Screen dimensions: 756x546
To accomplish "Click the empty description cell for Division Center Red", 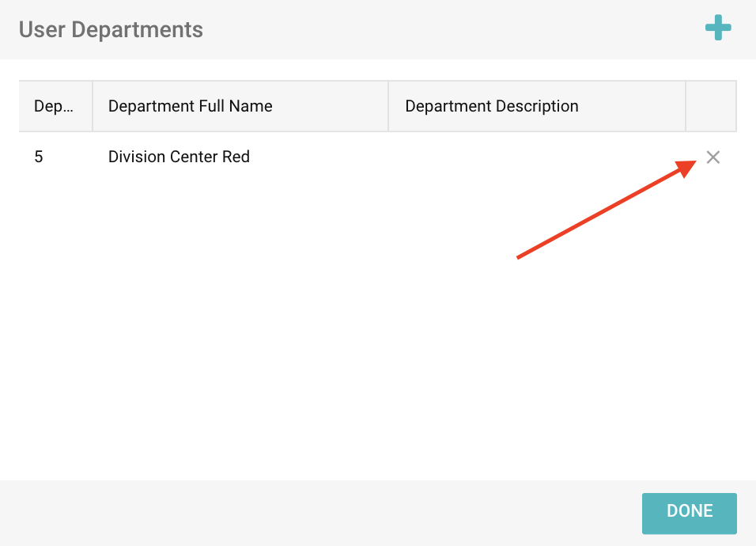I will pyautogui.click(x=536, y=157).
